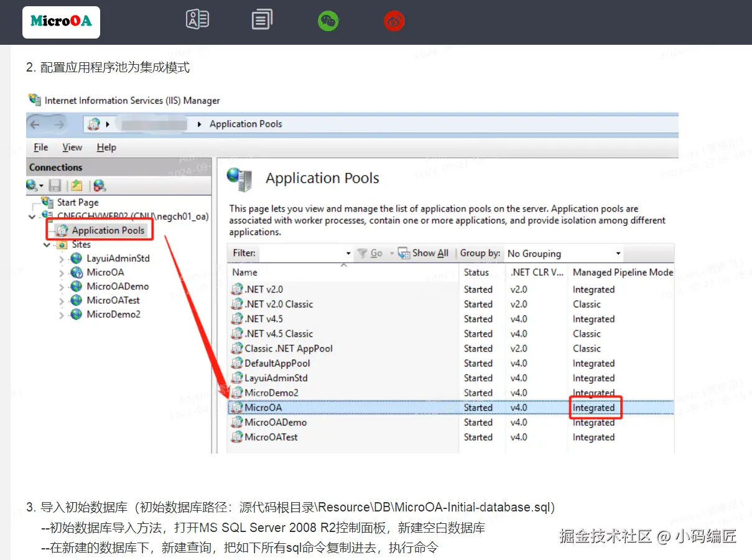Click the IIS Manager title bar icon
This screenshot has height=560, width=752.
coord(35,100)
